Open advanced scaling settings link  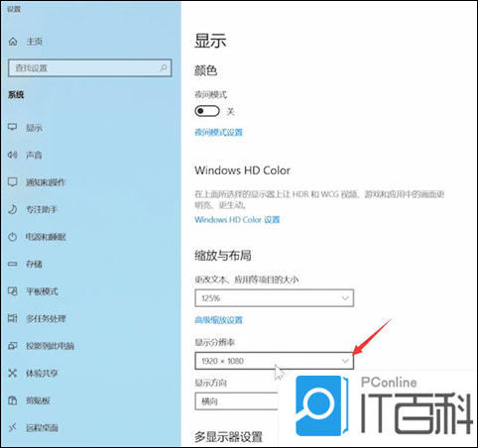click(x=218, y=320)
